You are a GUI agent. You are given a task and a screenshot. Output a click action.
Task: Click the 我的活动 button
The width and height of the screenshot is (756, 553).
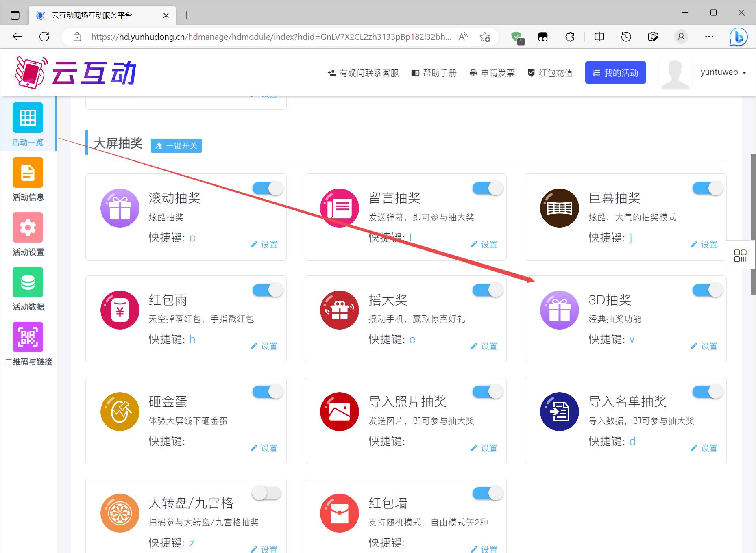[615, 73]
